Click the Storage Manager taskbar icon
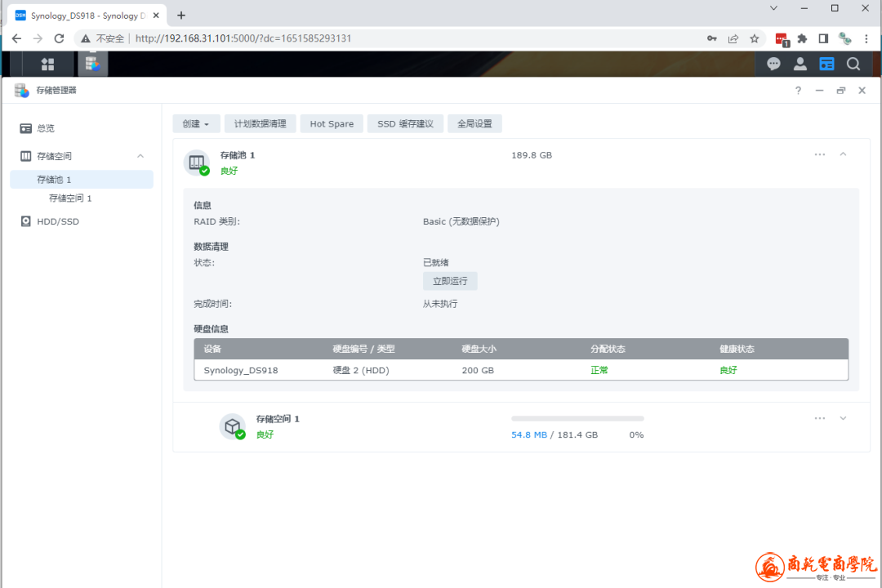This screenshot has width=882, height=588. point(92,64)
